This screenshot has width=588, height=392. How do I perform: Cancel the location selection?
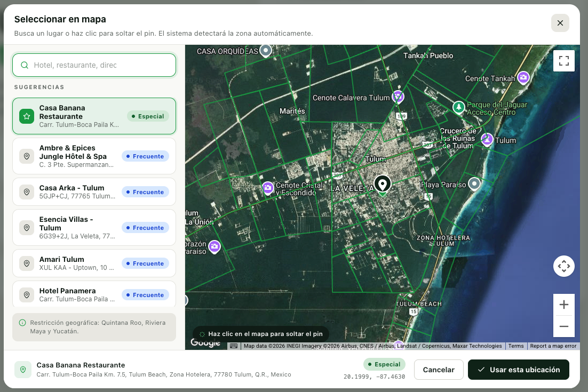pyautogui.click(x=439, y=370)
